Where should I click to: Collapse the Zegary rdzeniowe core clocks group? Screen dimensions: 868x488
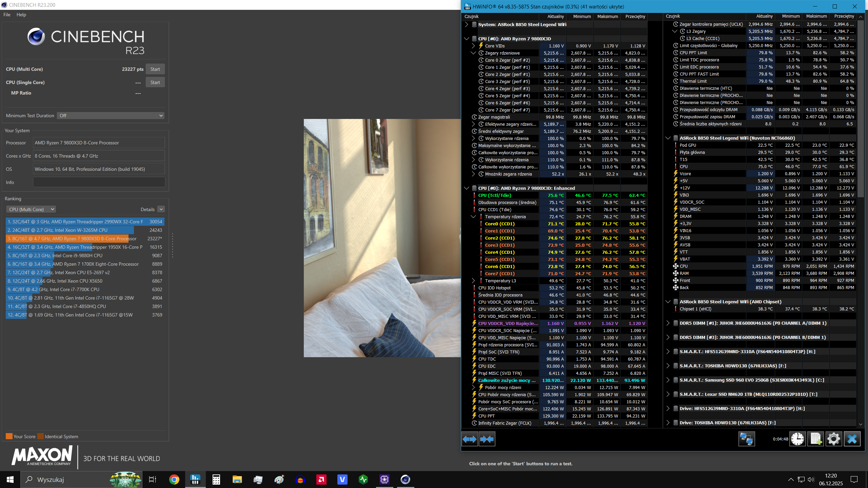click(x=473, y=53)
